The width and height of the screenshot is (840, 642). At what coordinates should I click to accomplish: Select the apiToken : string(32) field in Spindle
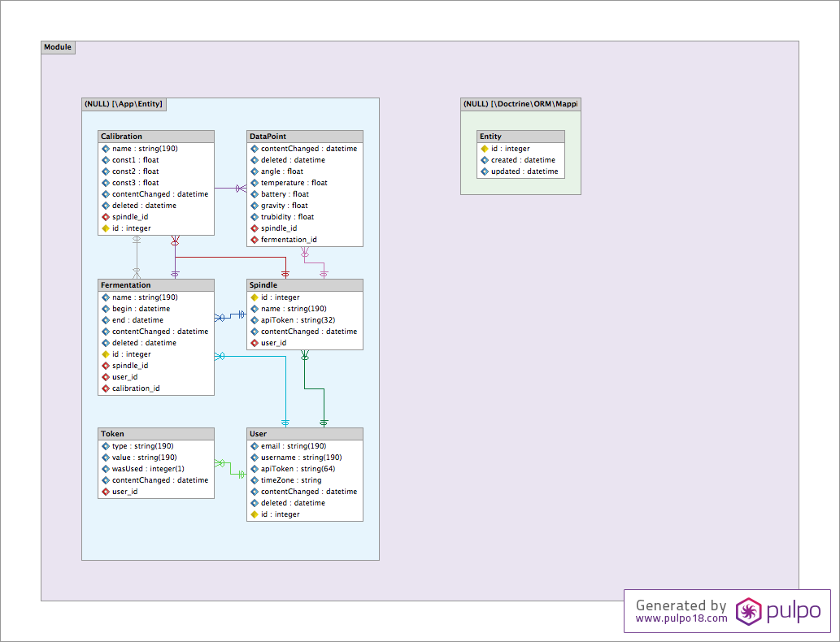pos(294,320)
